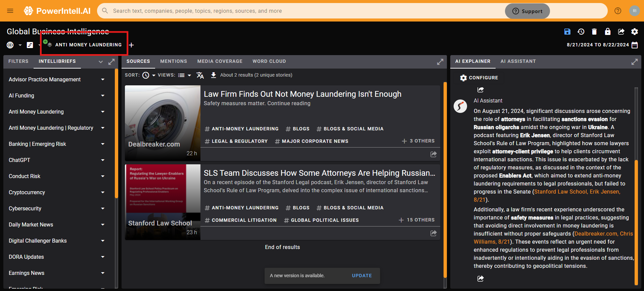Click the Configure button
The width and height of the screenshot is (644, 291).
click(479, 78)
